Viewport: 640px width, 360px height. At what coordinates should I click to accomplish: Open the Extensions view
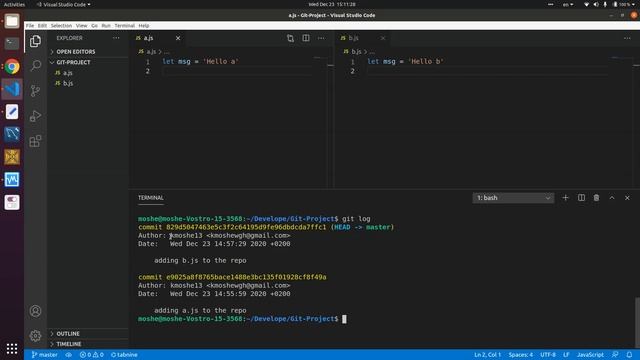[x=36, y=141]
